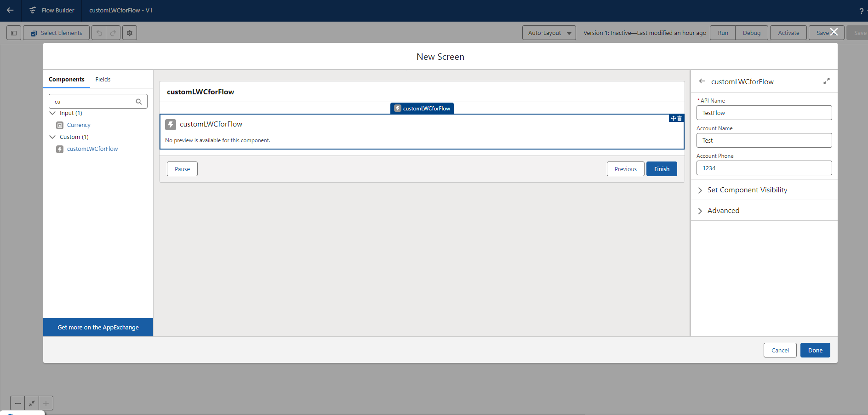Select customLWCforFlow in component list
The width and height of the screenshot is (868, 415).
pos(92,149)
